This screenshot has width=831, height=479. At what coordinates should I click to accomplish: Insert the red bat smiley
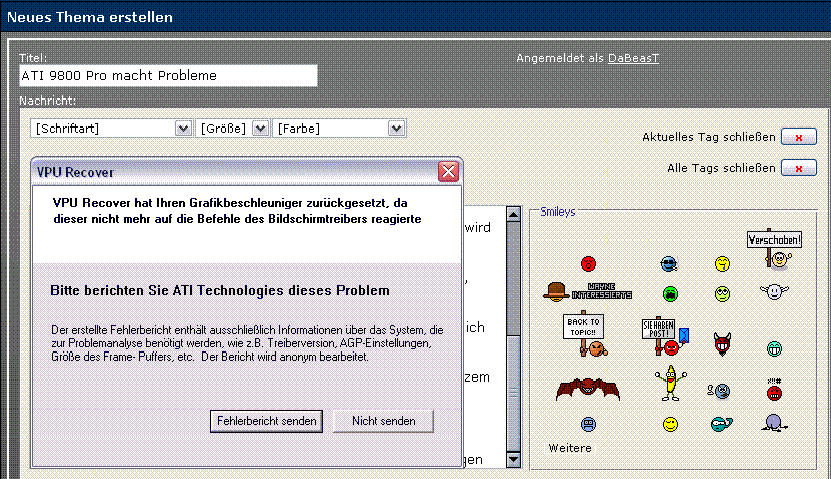[x=588, y=388]
